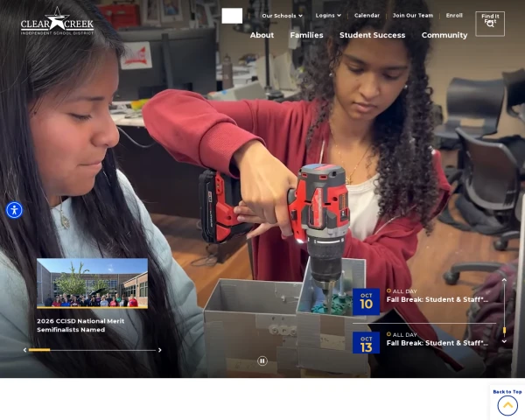Go to previous news slide arrow
The height and width of the screenshot is (420, 525).
coord(24,350)
